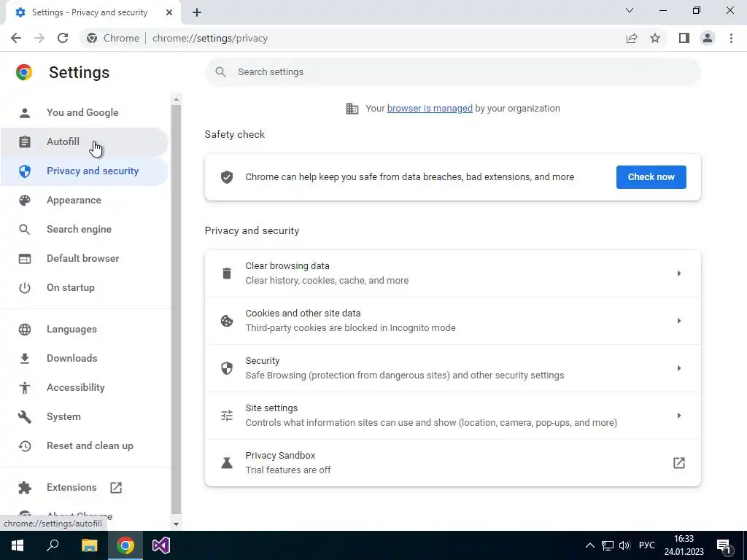
Task: Click the sidebar scroll up arrow
Action: click(177, 99)
